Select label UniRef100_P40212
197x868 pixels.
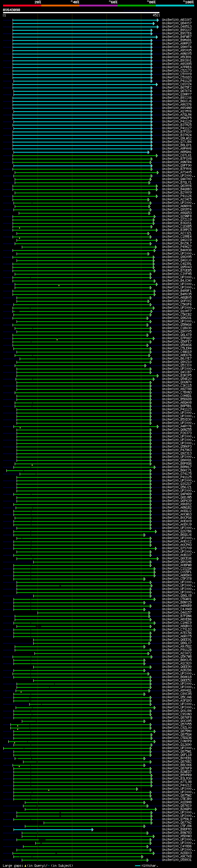176,785
